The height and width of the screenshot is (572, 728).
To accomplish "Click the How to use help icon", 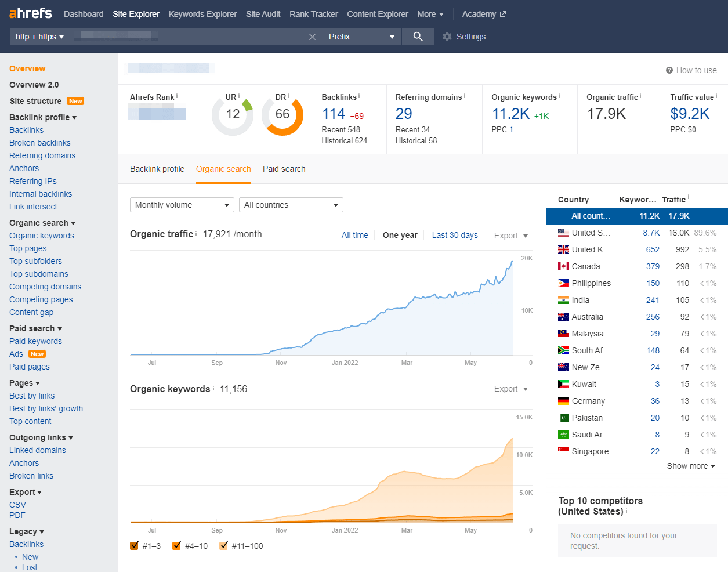I will coord(669,70).
